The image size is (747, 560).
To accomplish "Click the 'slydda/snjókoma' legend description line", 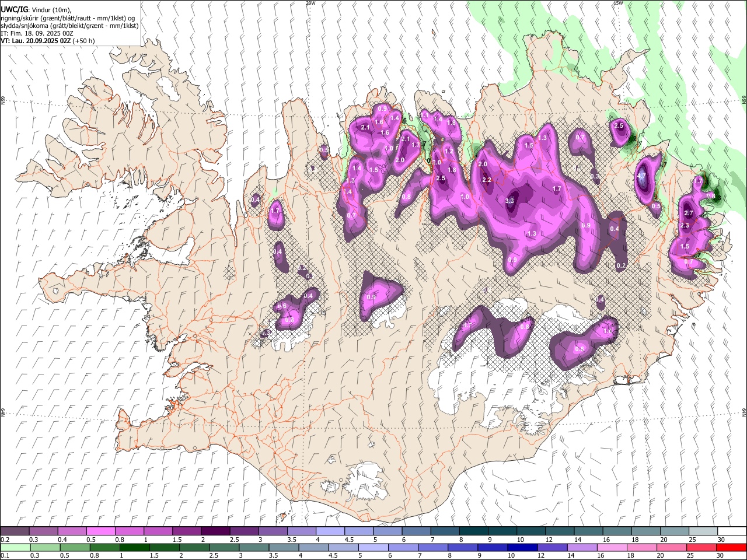I will coord(69,26).
